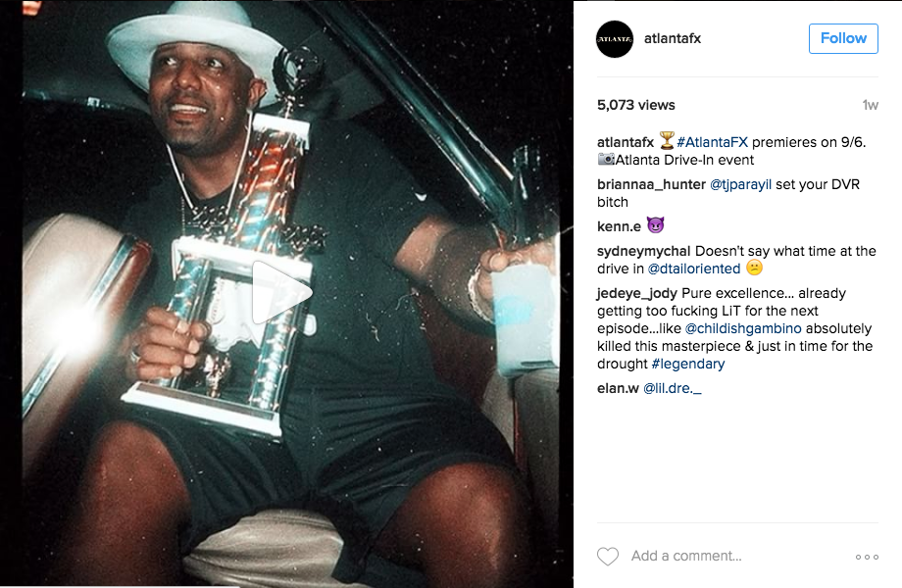Open briannaa_hunter commenter profile
This screenshot has height=588, width=902.
coord(651,184)
